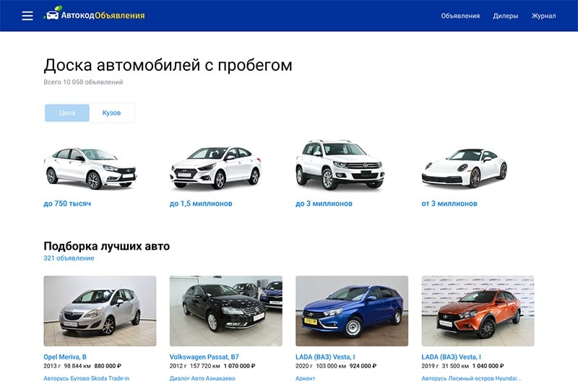The image size is (578, 392).
Task: Switch to the Кузов filter tab
Action: point(112,113)
